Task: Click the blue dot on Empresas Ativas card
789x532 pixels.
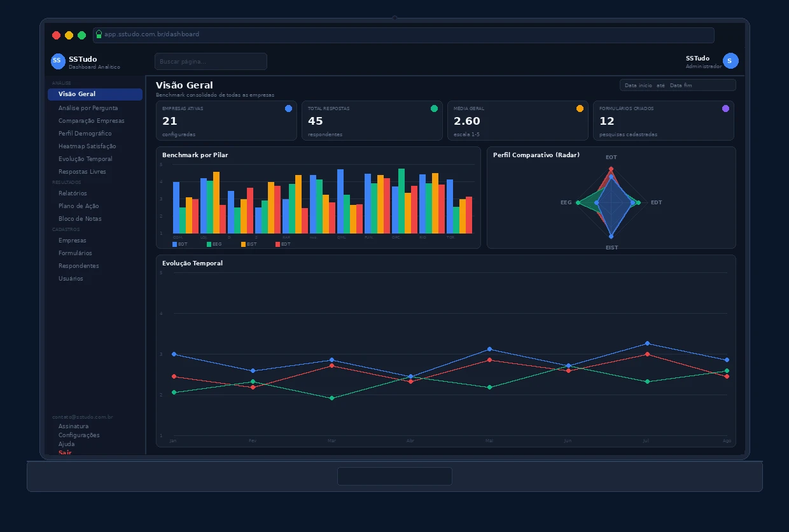Action: [x=288, y=109]
